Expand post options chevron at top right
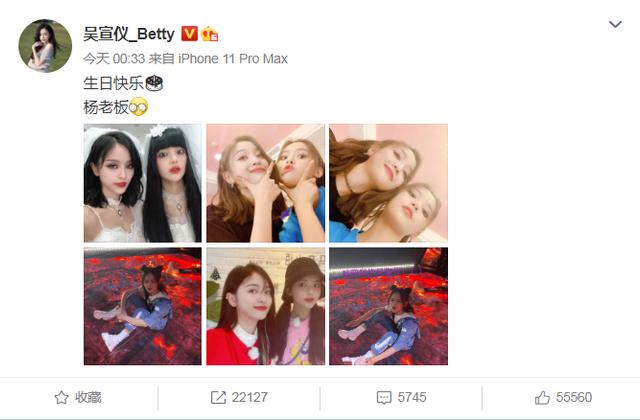This screenshot has width=640, height=420. (x=615, y=24)
